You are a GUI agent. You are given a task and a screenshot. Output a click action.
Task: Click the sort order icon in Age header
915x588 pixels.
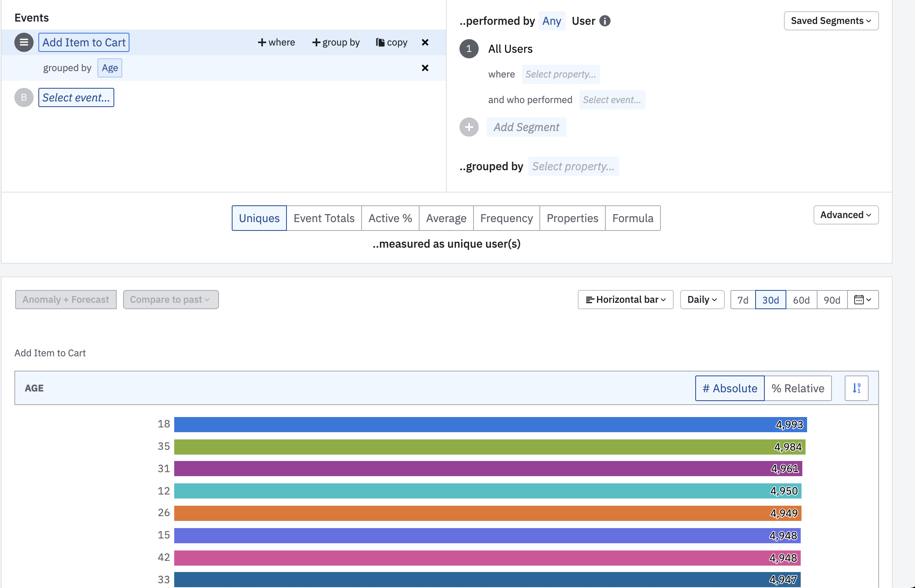(x=856, y=388)
